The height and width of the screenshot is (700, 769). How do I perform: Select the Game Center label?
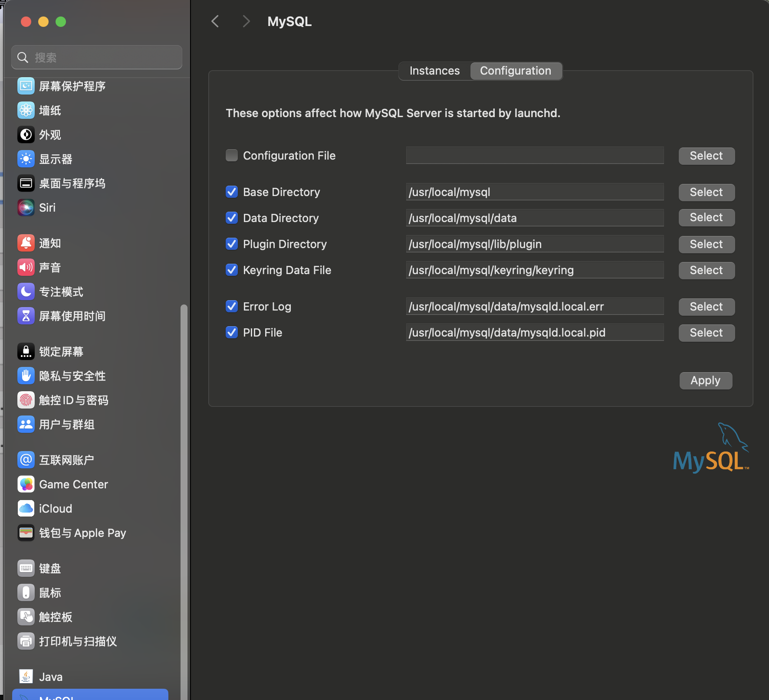pyautogui.click(x=73, y=484)
